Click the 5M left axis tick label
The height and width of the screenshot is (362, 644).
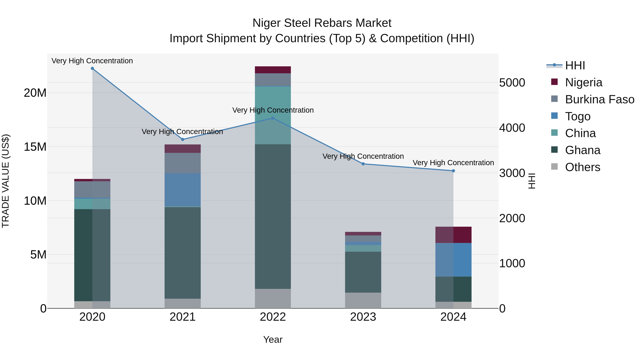tap(38, 255)
